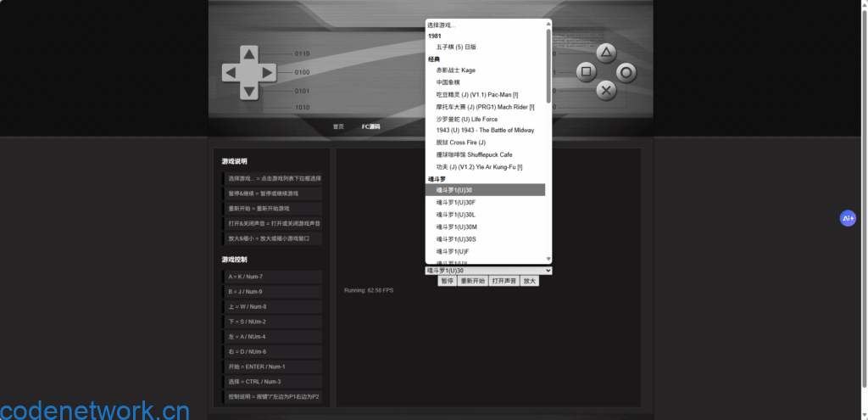Click the game list scrollbar thumb
Image resolution: width=868 pixels, height=420 pixels.
548,65
